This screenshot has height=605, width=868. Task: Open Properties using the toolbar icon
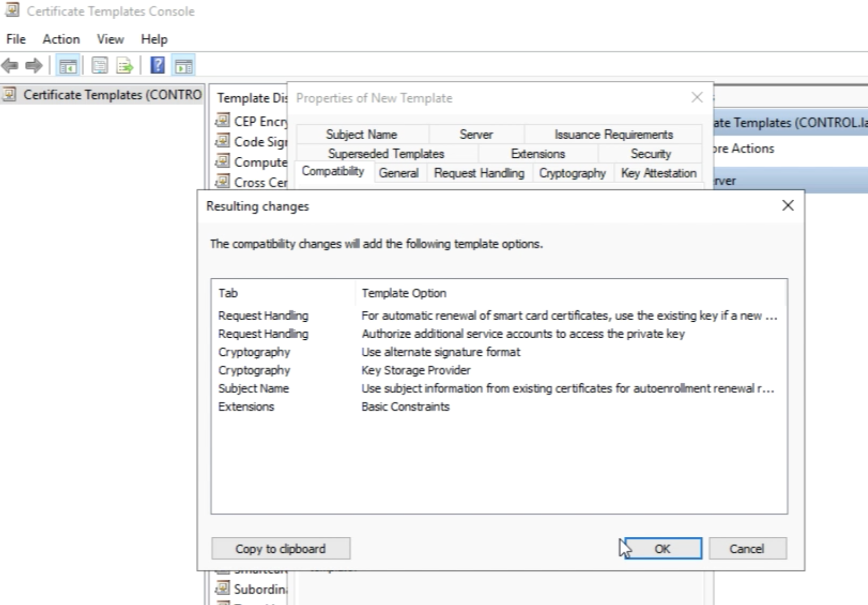100,66
